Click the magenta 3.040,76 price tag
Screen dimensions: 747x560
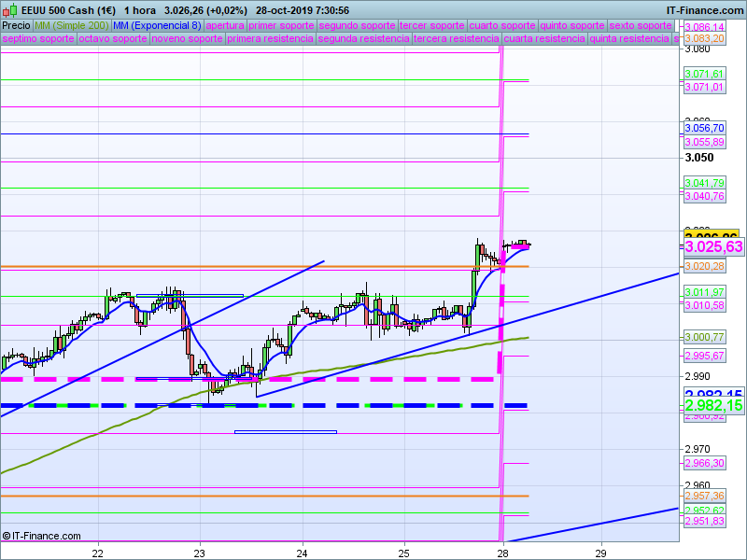705,196
